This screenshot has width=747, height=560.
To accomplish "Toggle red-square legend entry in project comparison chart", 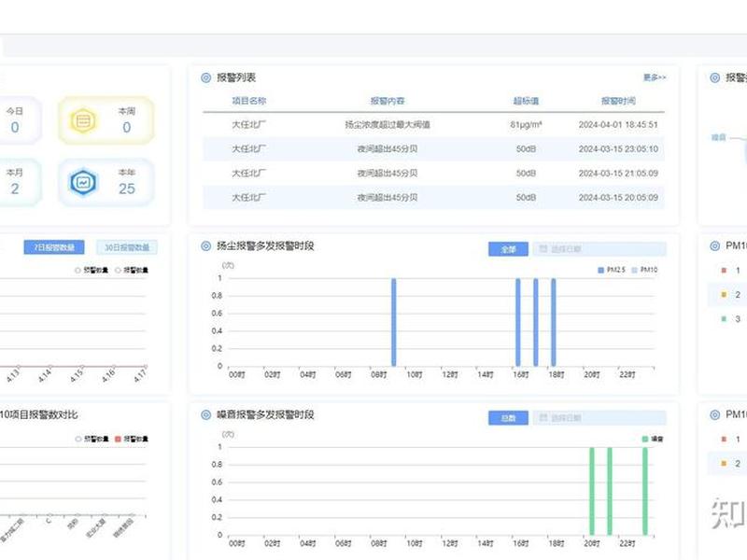I will tap(132, 439).
